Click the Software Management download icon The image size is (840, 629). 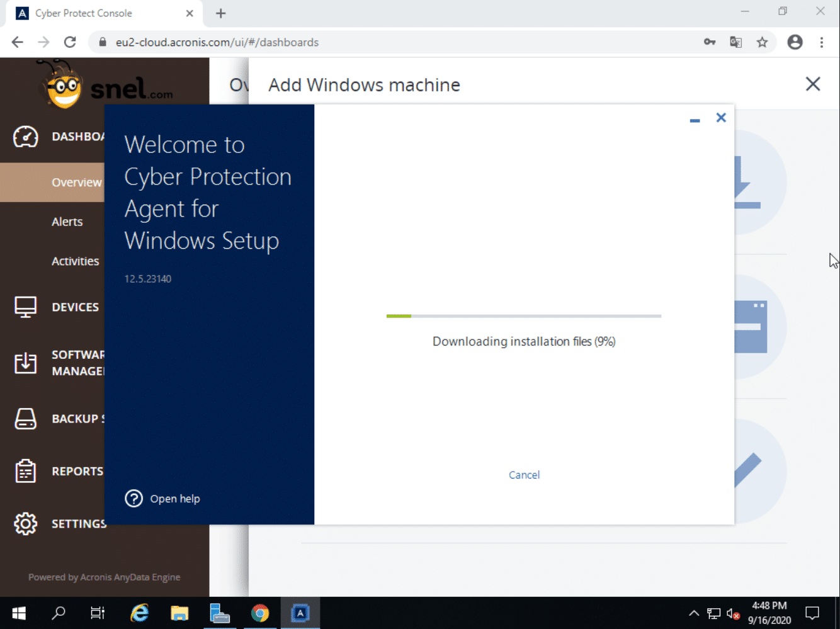[x=25, y=363]
